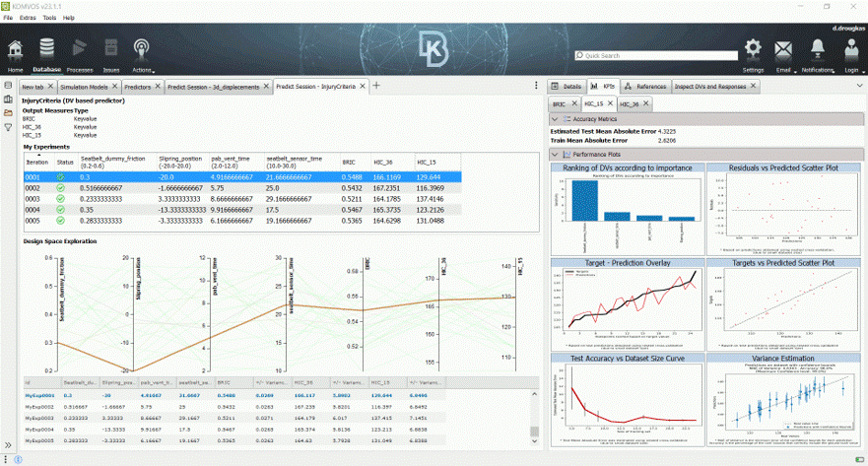Expand the left sidebar with double chevron
The height and width of the screenshot is (466, 868).
pyautogui.click(x=8, y=445)
